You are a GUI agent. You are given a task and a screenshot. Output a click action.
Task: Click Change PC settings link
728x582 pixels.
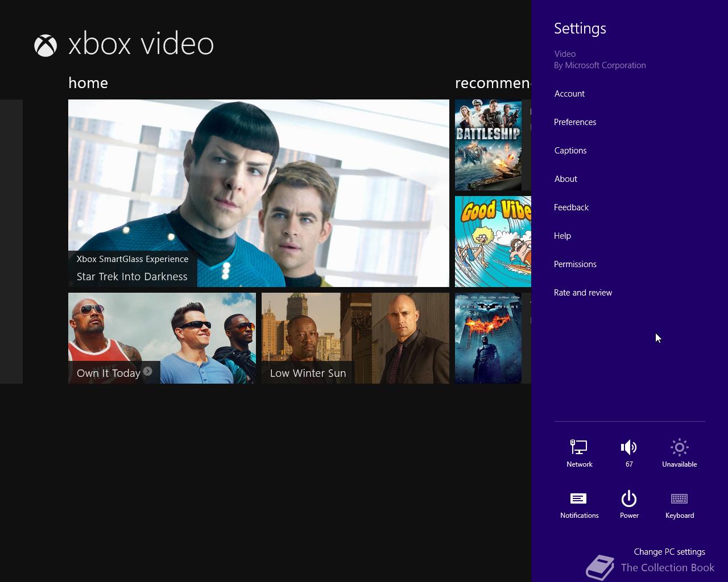[669, 552]
